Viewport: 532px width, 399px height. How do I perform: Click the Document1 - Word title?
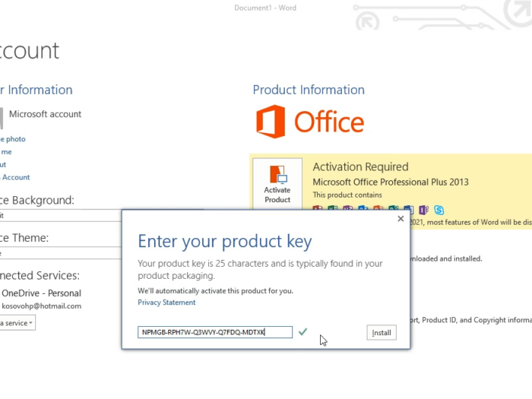pyautogui.click(x=265, y=8)
